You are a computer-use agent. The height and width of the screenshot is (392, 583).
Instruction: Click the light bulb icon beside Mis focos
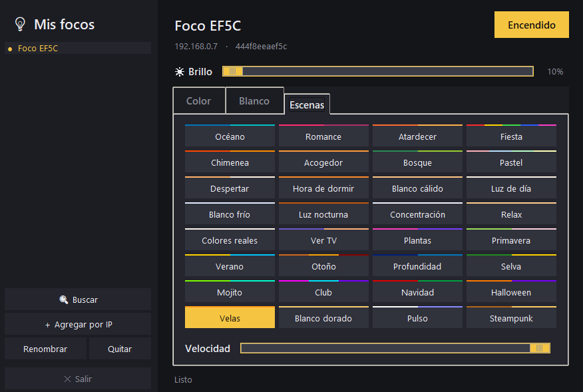point(20,24)
